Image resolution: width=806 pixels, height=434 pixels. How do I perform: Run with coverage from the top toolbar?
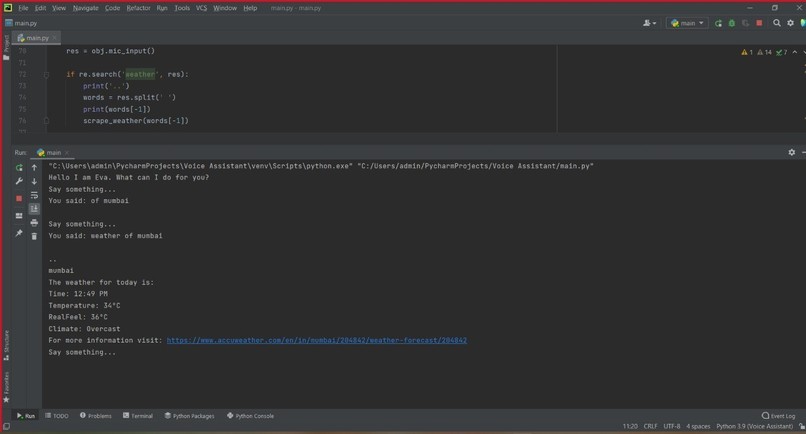(x=745, y=23)
